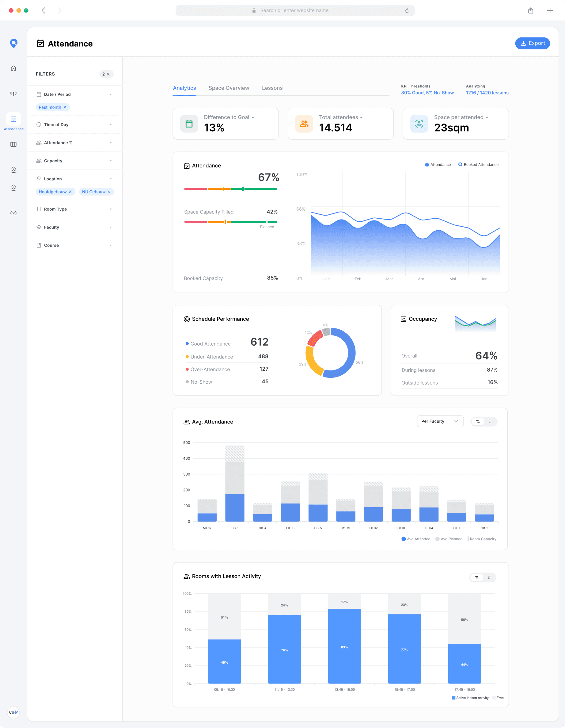565x728 pixels.
Task: Open the KPI Thresholds link
Action: click(x=427, y=93)
